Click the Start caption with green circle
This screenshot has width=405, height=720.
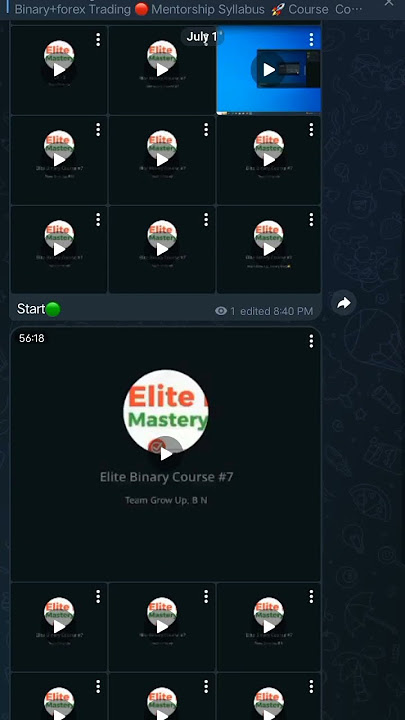tap(39, 309)
